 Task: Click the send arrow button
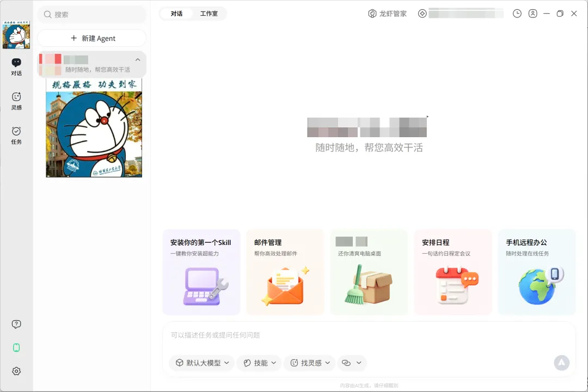561,363
